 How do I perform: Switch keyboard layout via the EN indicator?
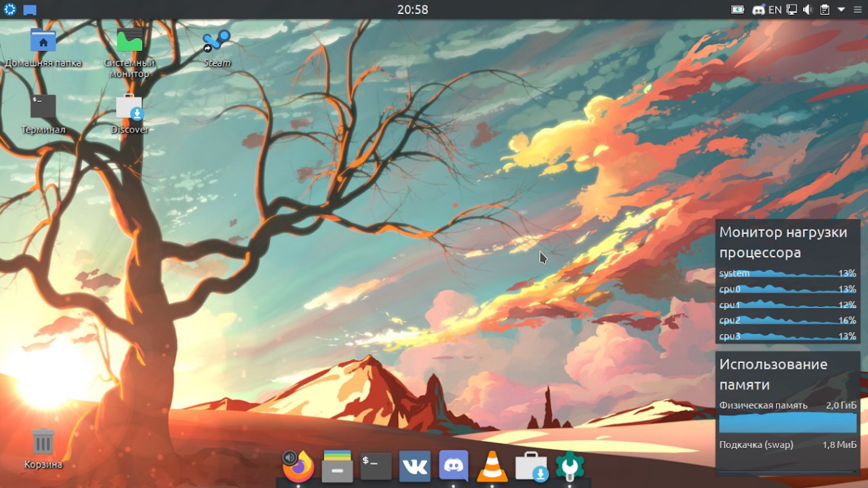pyautogui.click(x=774, y=10)
